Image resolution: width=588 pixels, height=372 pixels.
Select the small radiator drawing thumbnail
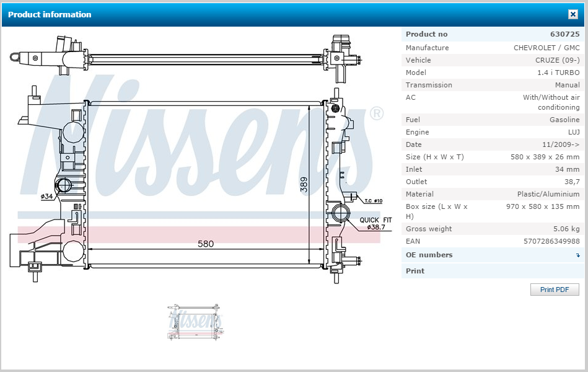pyautogui.click(x=195, y=322)
